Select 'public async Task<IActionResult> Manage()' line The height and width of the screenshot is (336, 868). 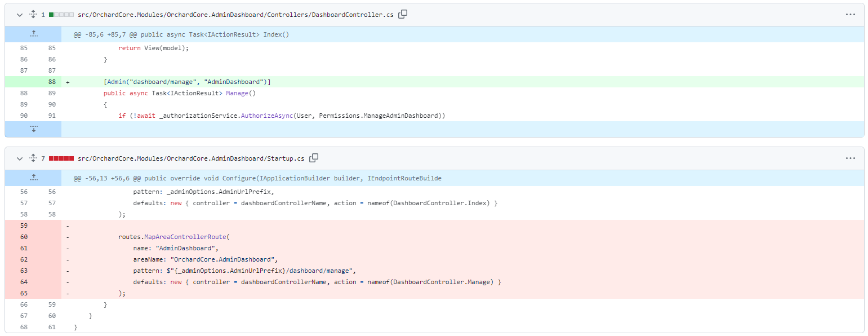[x=462, y=93]
